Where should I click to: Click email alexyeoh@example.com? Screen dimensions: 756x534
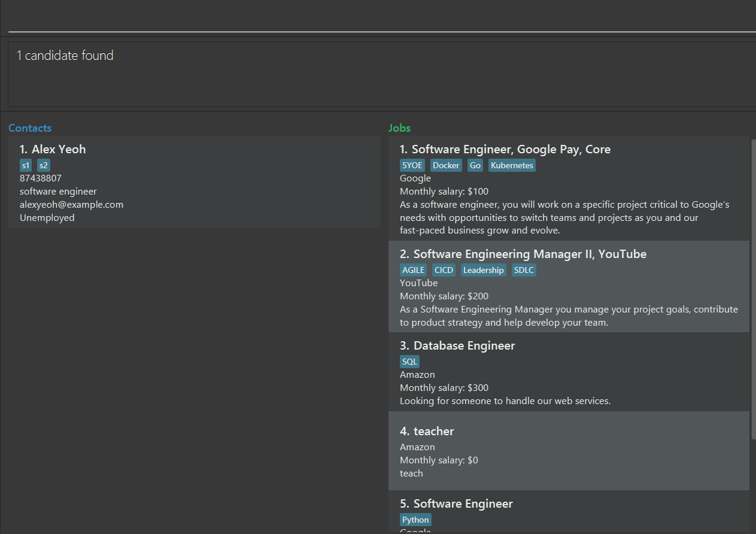click(x=71, y=205)
